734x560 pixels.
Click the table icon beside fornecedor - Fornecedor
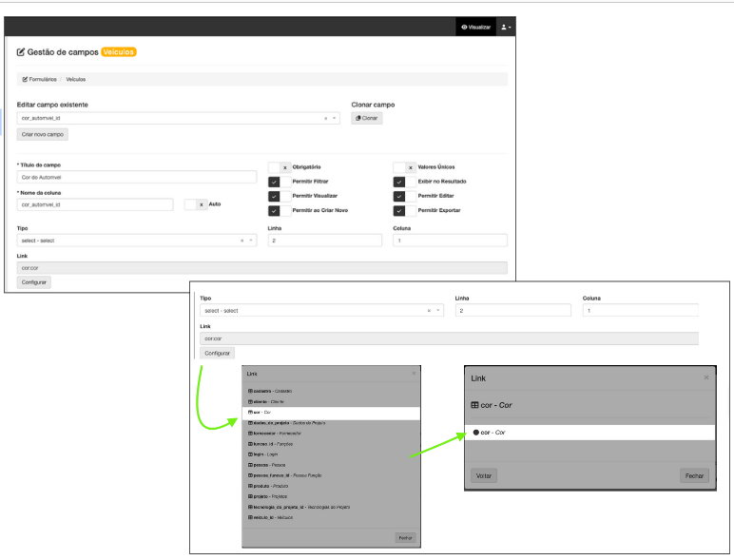[250, 434]
